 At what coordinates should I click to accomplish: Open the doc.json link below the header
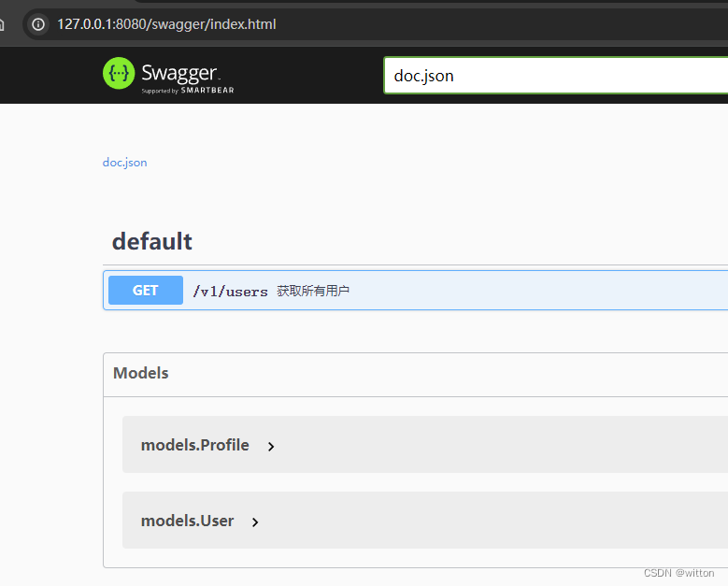[124, 163]
